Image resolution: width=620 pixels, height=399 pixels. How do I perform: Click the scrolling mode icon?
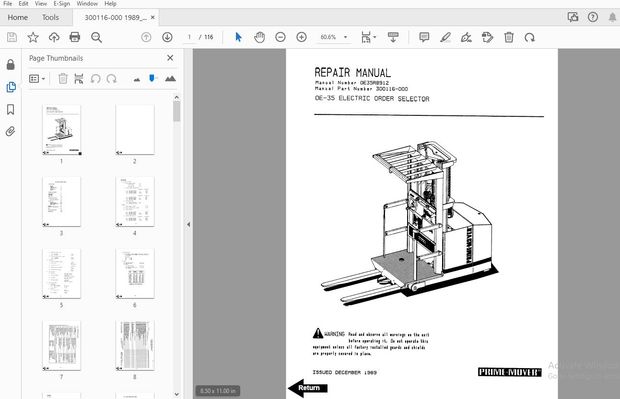tap(393, 37)
